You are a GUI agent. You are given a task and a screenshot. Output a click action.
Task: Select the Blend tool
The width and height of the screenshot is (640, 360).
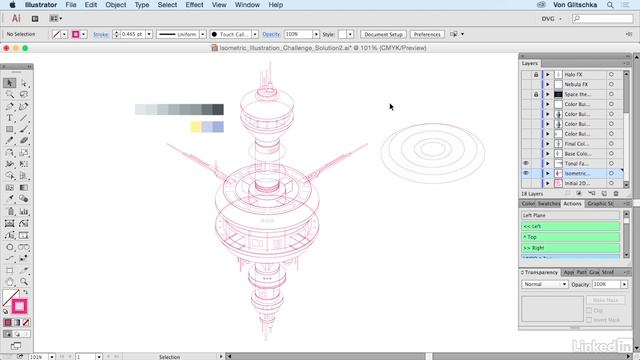pyautogui.click(x=24, y=199)
